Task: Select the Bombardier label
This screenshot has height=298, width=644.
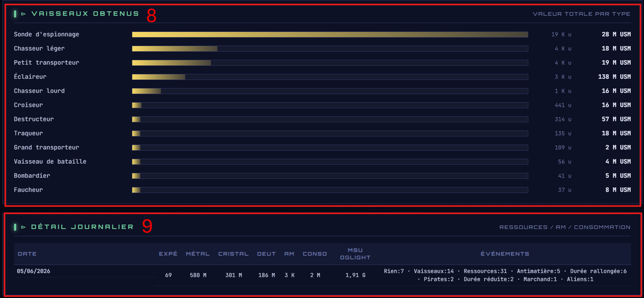Action: point(32,175)
